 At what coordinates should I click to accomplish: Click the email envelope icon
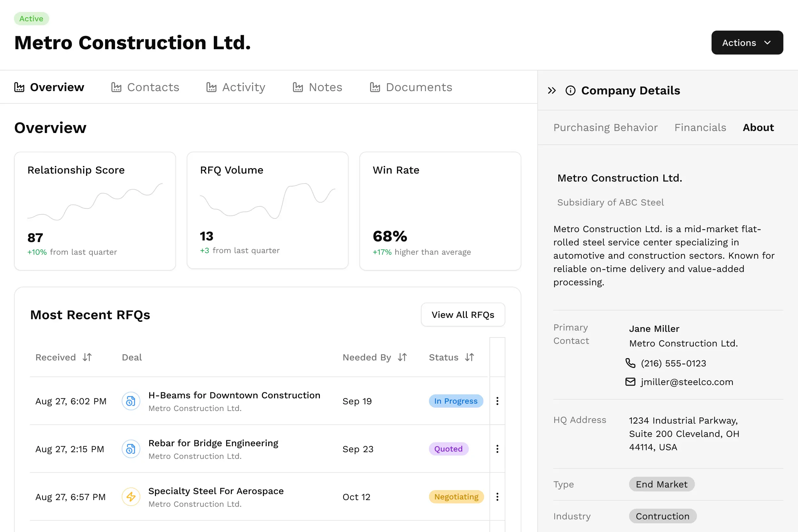pyautogui.click(x=630, y=382)
